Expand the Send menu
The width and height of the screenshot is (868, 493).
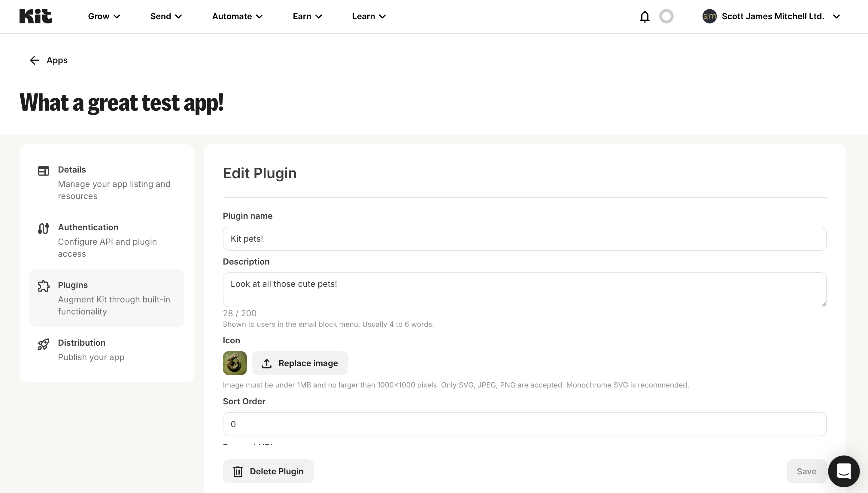click(166, 16)
